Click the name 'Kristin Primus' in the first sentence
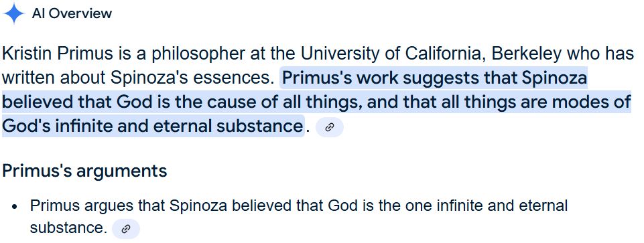Screen dimensions: 644x243 point(58,54)
